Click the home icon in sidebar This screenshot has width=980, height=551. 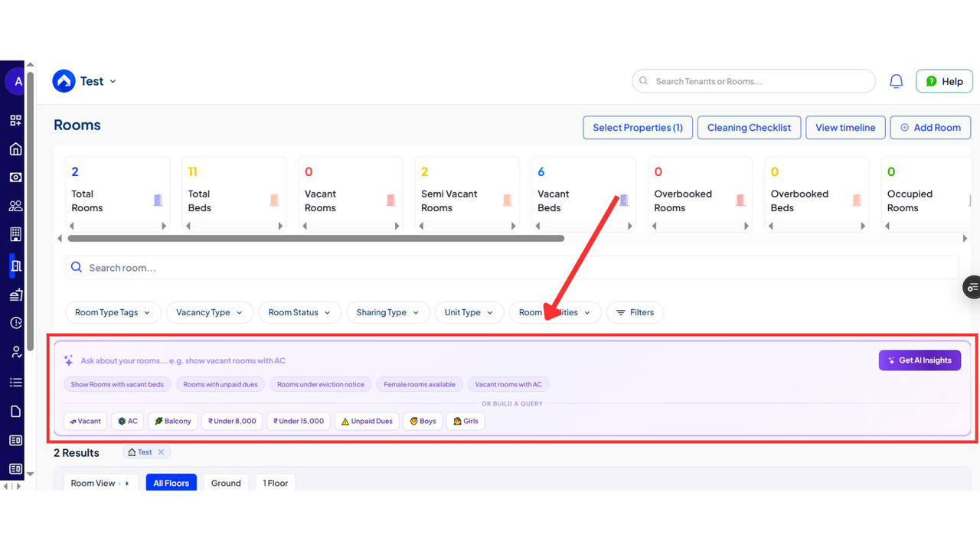(15, 149)
